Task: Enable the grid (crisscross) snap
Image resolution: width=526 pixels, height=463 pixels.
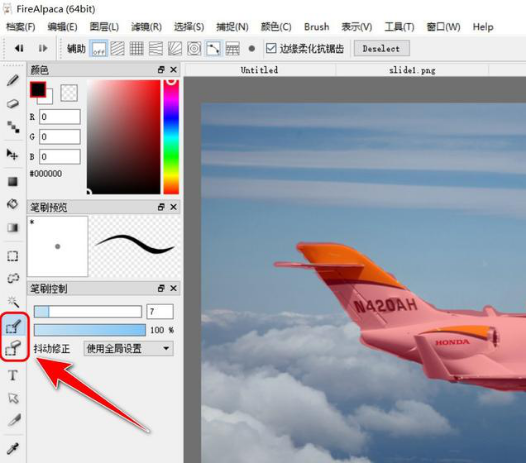Action: tap(137, 49)
